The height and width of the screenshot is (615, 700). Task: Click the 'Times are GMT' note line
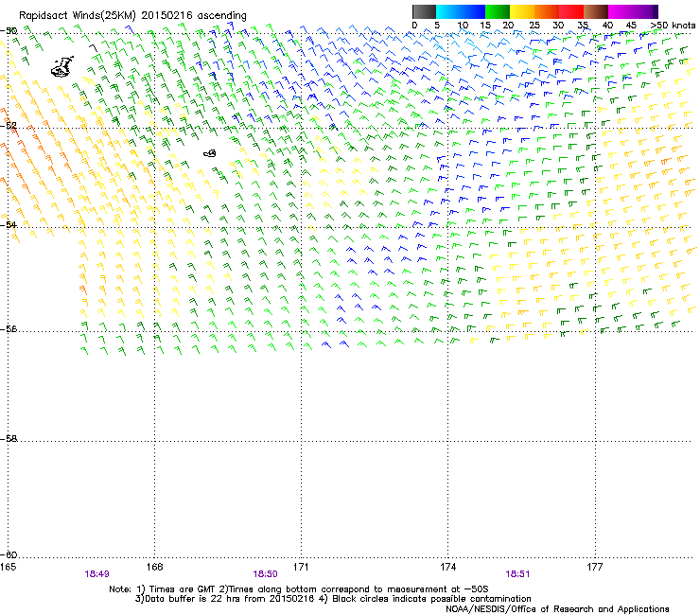point(299,589)
